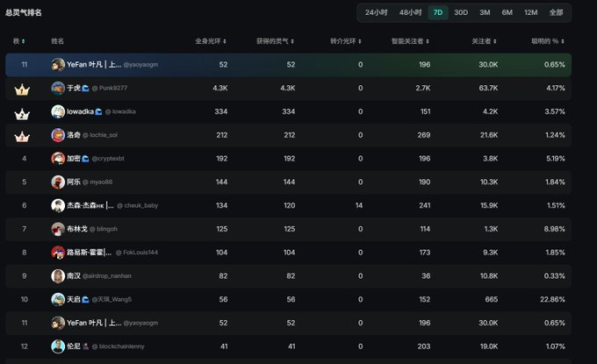Screen dimensions: 597x364
Task: Click the 2.7K smart followers value
Action: pyautogui.click(x=423, y=89)
